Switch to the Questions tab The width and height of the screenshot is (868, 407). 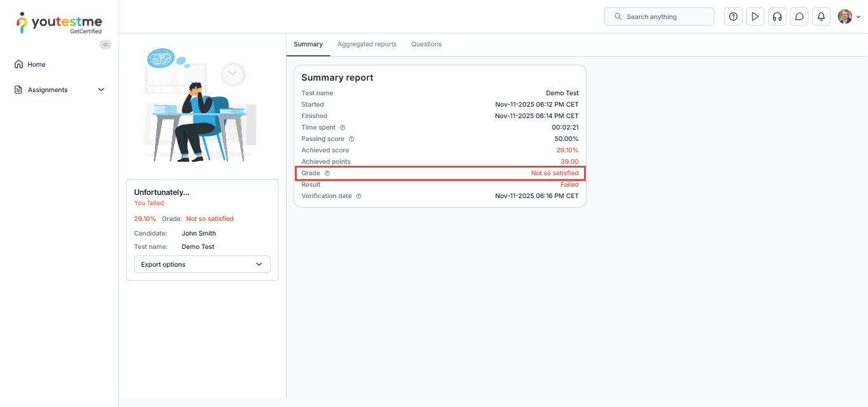pyautogui.click(x=426, y=44)
